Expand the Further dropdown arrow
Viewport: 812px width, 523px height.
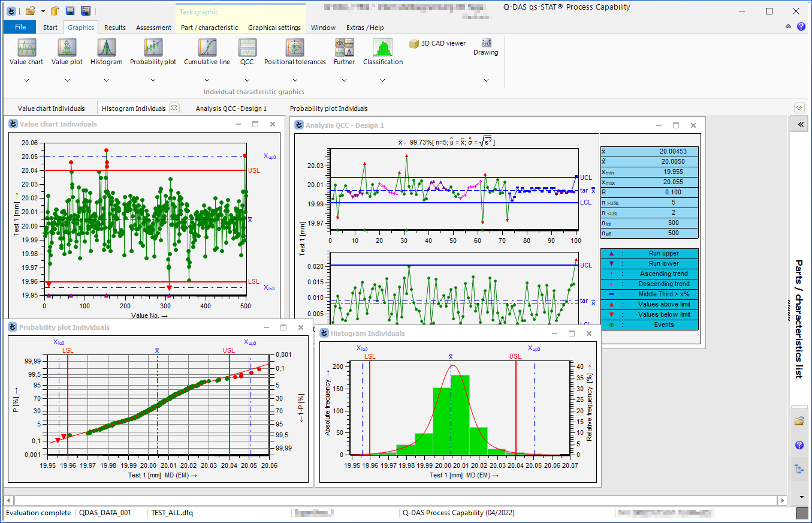coord(344,80)
